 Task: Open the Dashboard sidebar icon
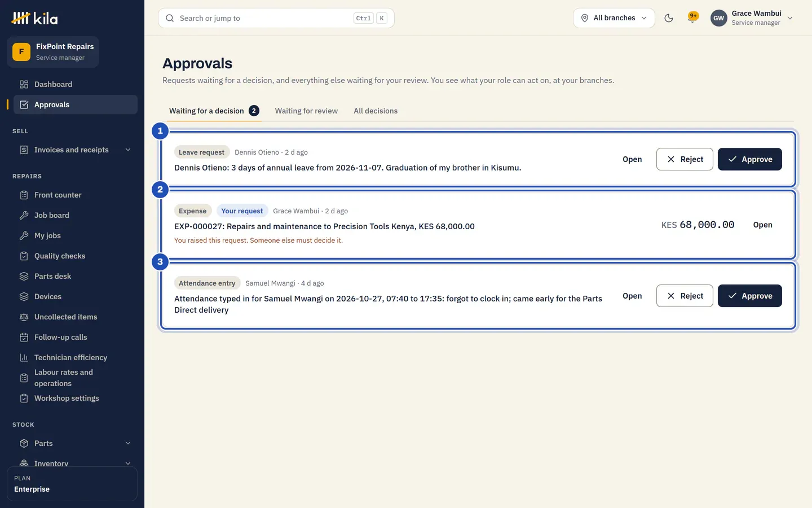coord(24,84)
